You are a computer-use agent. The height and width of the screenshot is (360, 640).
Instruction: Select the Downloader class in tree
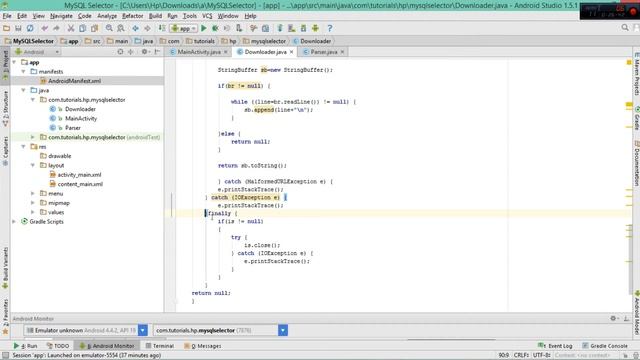tap(80, 109)
